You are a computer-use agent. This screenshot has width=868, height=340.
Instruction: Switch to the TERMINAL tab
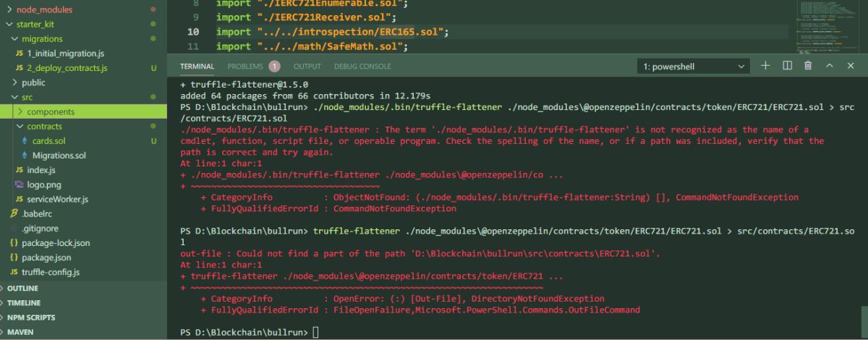[x=197, y=66]
